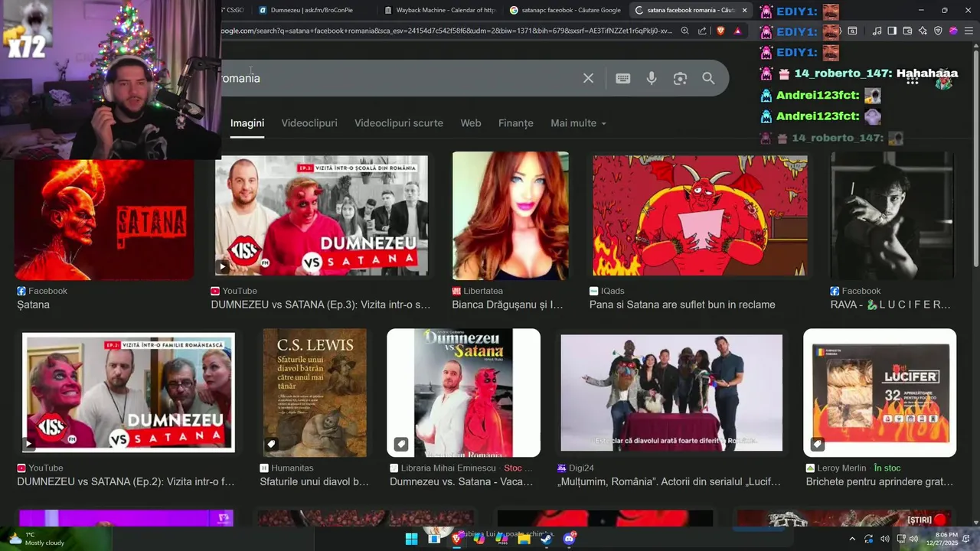The width and height of the screenshot is (980, 551).
Task: Open DUMNEZEU vs SATANA Ep.3 YouTube link
Action: pos(321,305)
